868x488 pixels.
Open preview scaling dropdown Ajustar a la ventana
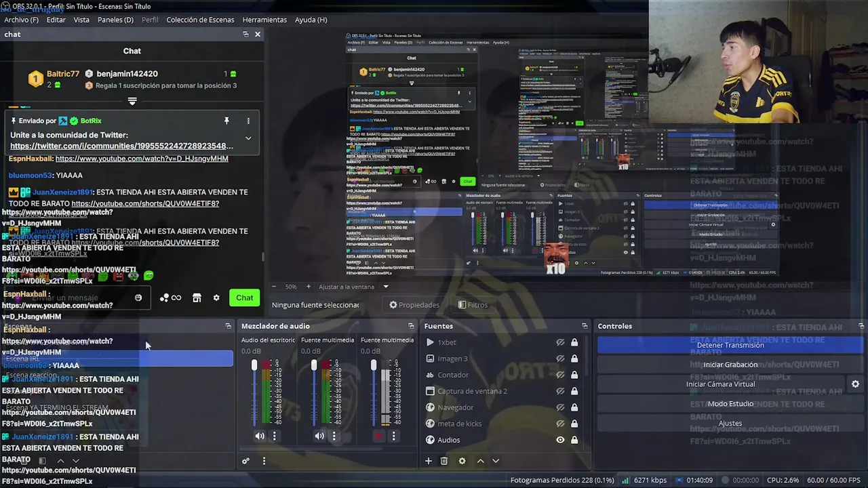click(x=353, y=287)
